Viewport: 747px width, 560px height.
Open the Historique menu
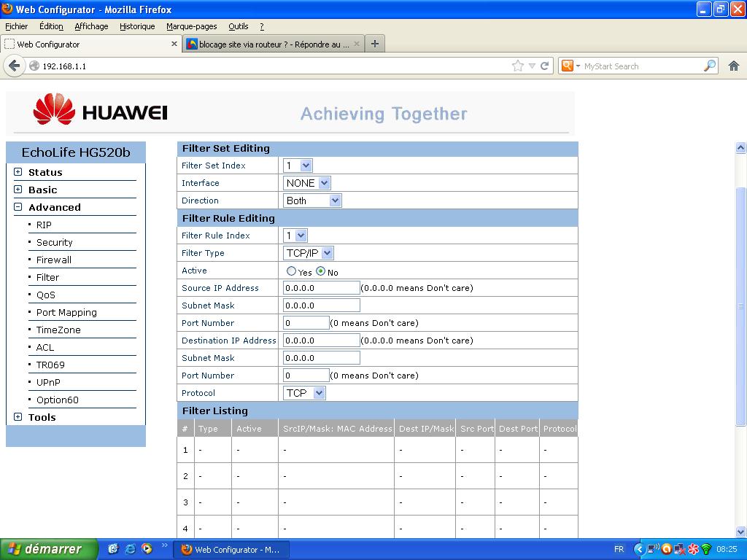(x=137, y=26)
